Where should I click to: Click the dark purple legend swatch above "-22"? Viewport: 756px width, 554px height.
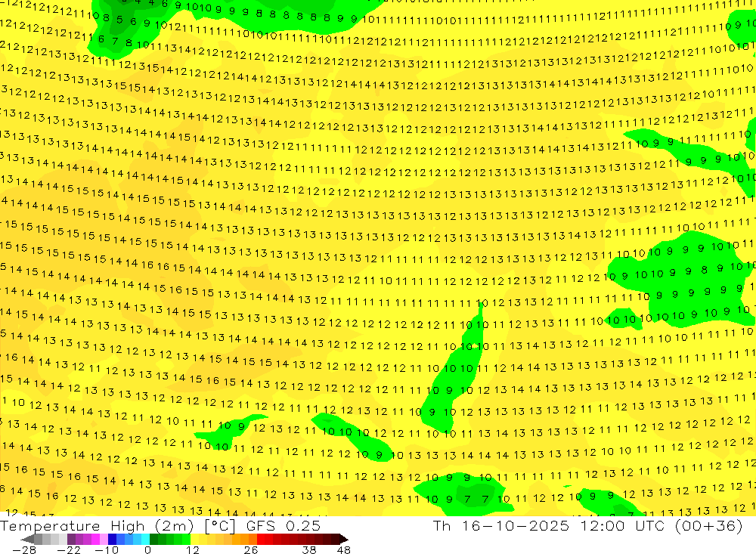click(71, 539)
